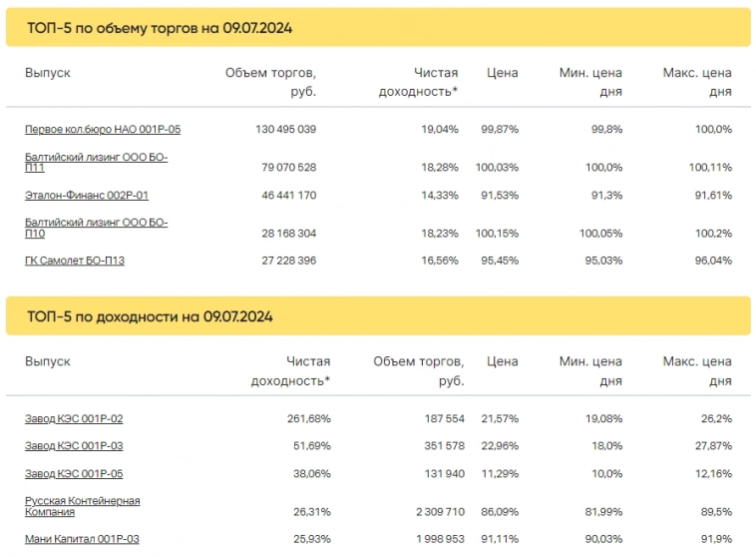Click Выпуск column header in the volume table

click(x=48, y=73)
